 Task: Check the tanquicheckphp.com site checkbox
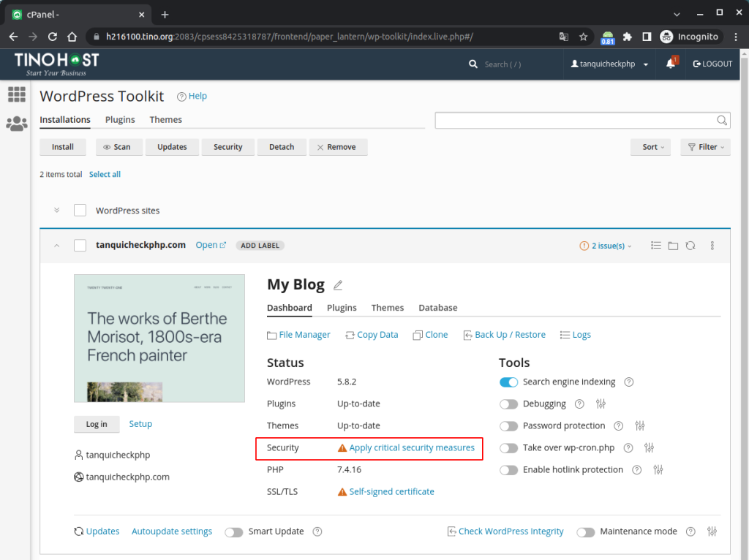tap(80, 246)
